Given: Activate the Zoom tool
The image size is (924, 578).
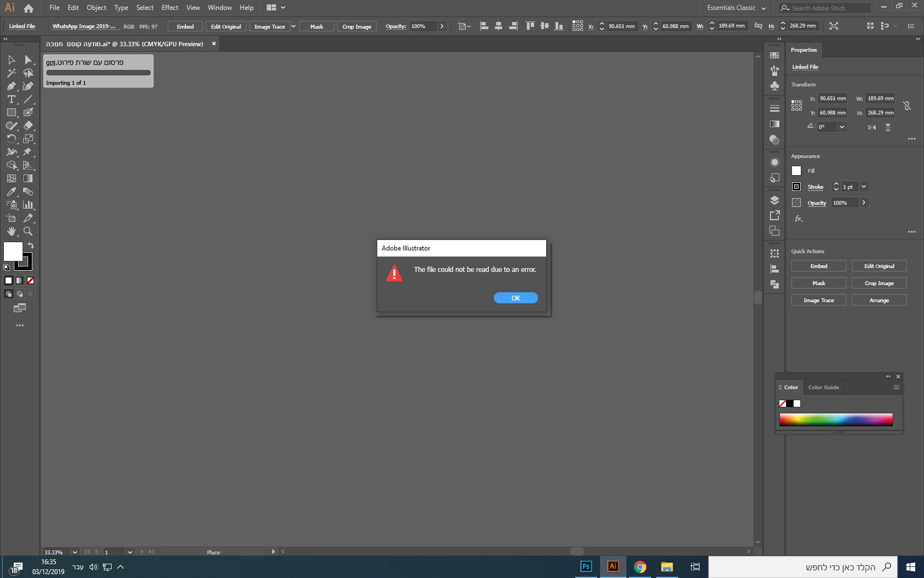Looking at the screenshot, I should (x=28, y=231).
